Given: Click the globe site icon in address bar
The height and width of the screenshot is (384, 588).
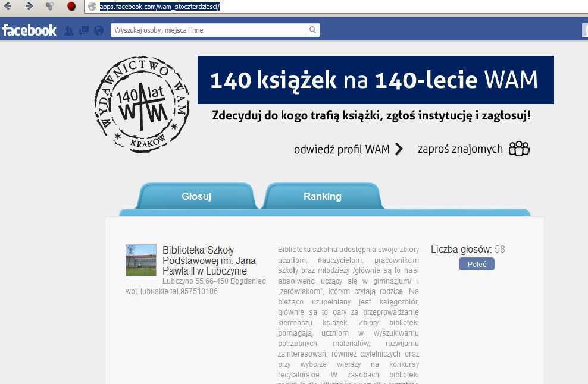Looking at the screenshot, I should tap(92, 7).
